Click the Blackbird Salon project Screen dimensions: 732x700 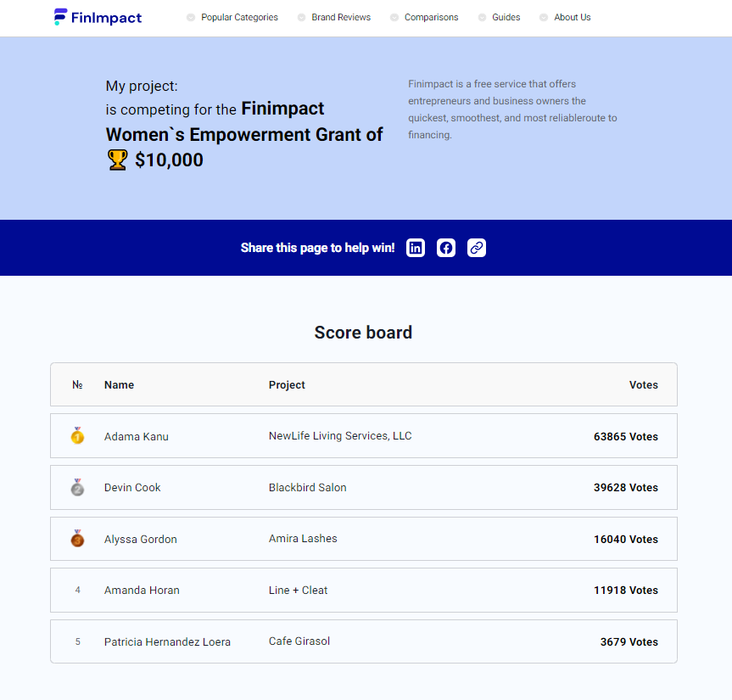tap(308, 488)
